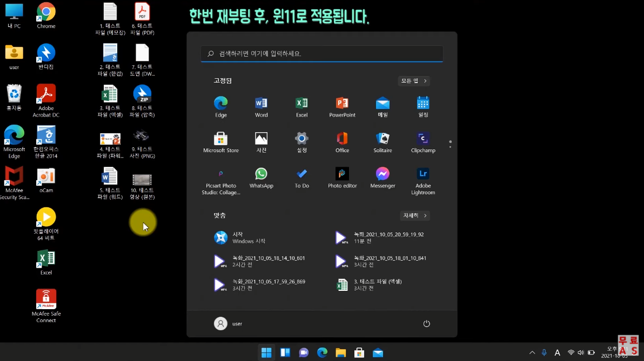The image size is (644, 361).
Task: Open the user account menu
Action: pyautogui.click(x=229, y=324)
